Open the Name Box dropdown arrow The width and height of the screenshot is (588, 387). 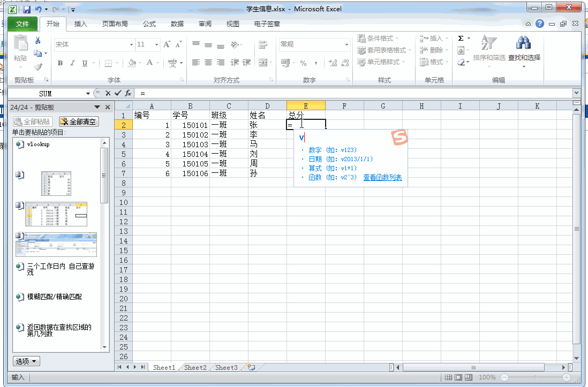(88, 93)
